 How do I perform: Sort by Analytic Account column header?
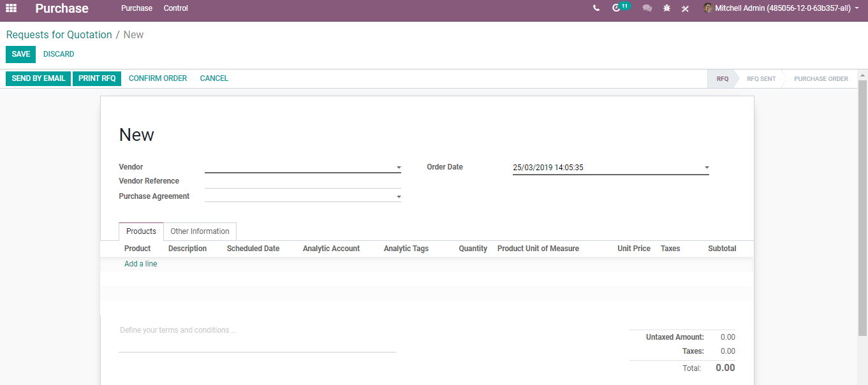point(331,249)
